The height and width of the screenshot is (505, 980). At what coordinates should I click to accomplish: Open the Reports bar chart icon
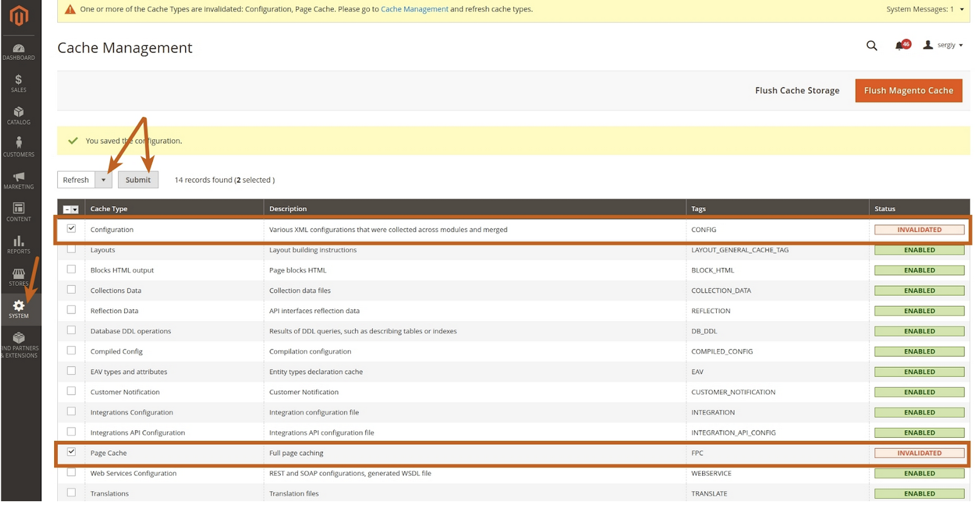click(x=18, y=241)
